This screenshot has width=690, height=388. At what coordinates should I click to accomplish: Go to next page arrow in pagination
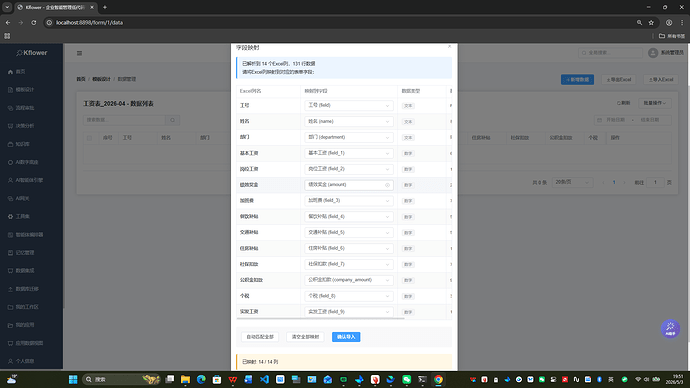pyautogui.click(x=624, y=183)
